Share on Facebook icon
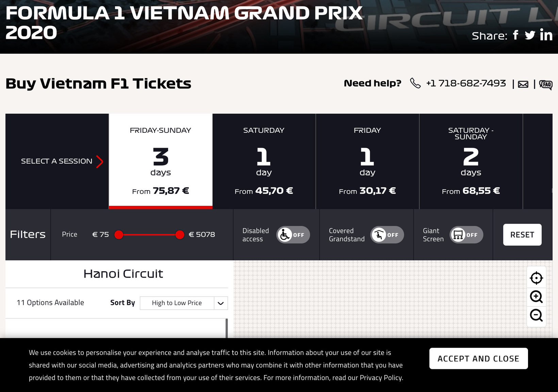The height and width of the screenshot is (392, 558). pos(516,35)
